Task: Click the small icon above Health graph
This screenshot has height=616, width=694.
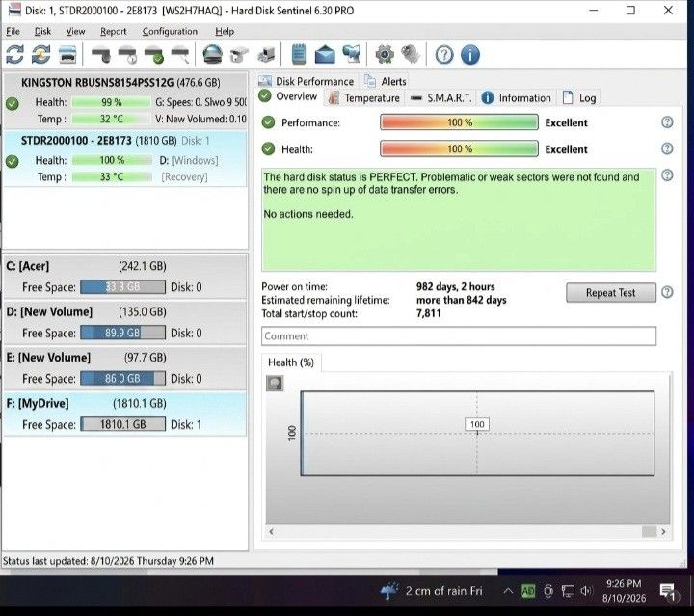Action: click(275, 384)
